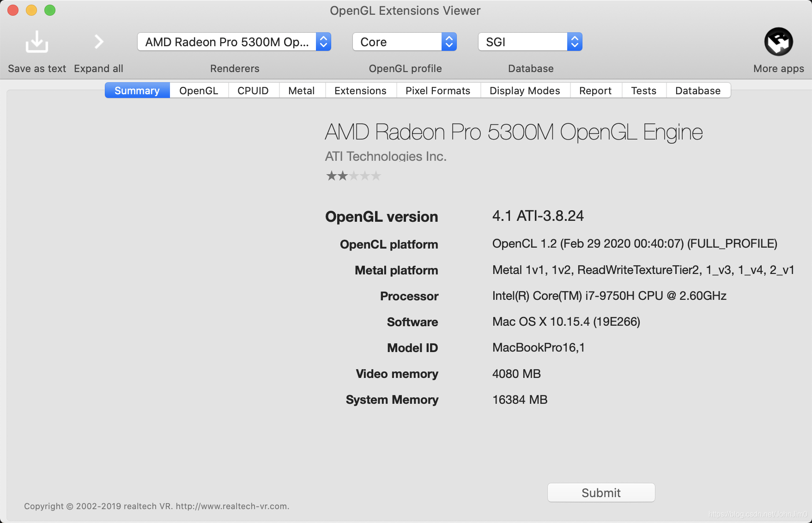Click the 'System Memory' label
This screenshot has height=523, width=812.
pos(392,400)
